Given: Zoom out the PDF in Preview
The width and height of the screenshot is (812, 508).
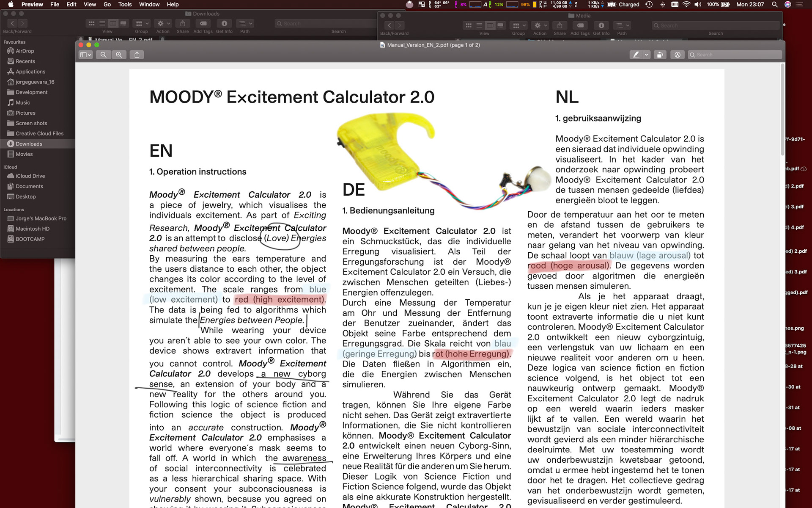Looking at the screenshot, I should (103, 55).
